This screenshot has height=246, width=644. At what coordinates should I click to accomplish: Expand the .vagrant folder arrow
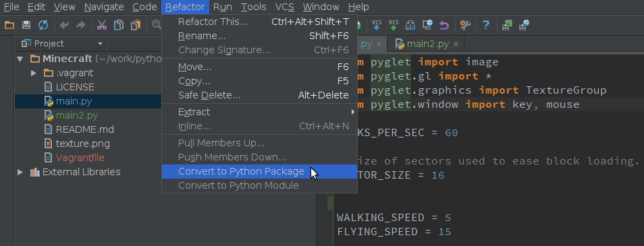(x=34, y=73)
